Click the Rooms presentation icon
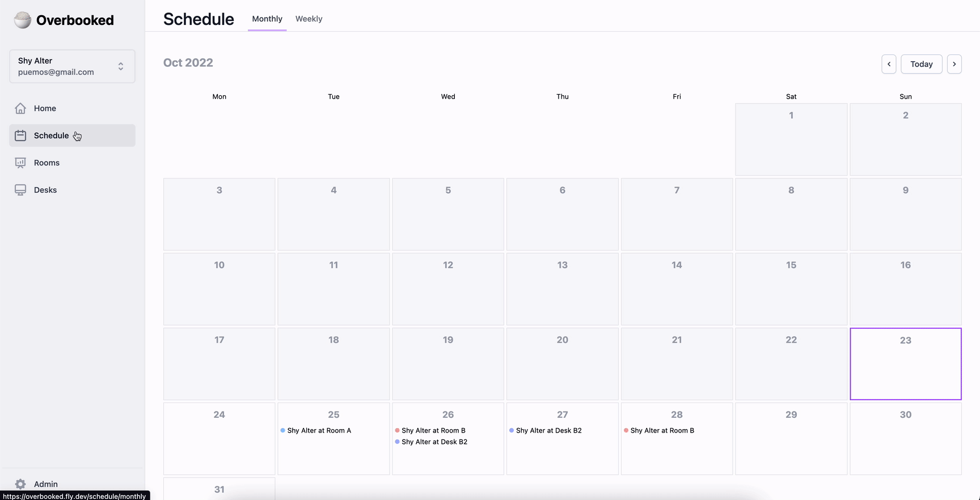Image resolution: width=980 pixels, height=500 pixels. coord(20,163)
